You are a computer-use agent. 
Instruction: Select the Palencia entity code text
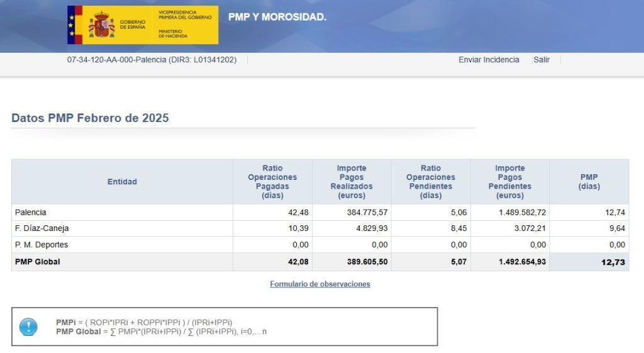pyautogui.click(x=152, y=60)
